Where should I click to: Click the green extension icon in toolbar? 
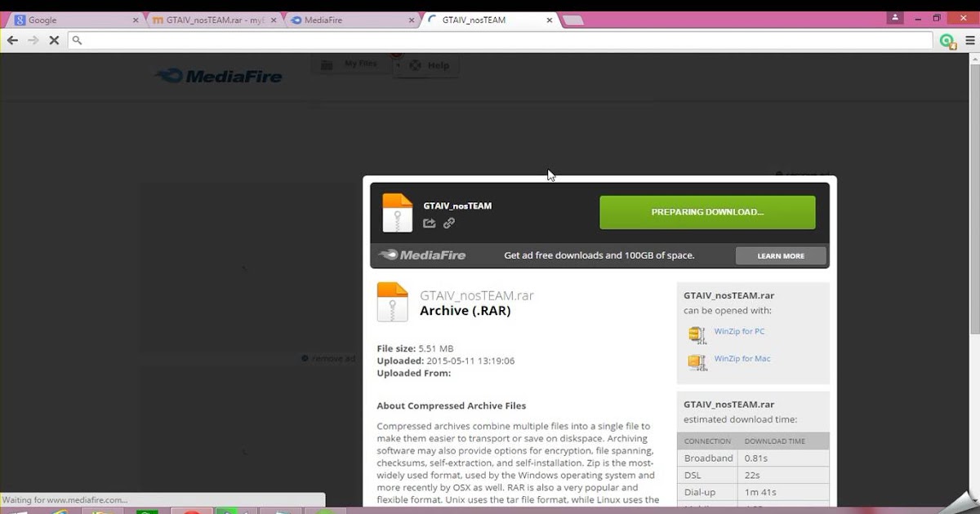(947, 41)
